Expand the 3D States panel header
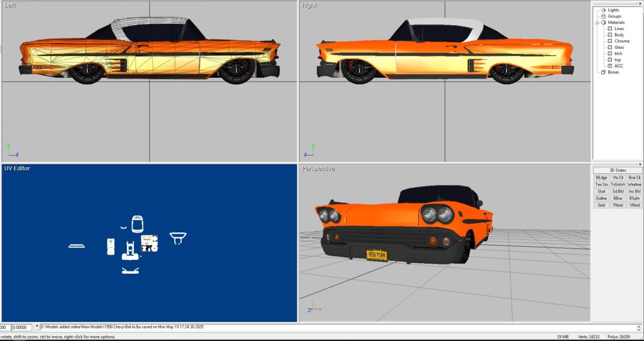This screenshot has height=341, width=644. (618, 170)
